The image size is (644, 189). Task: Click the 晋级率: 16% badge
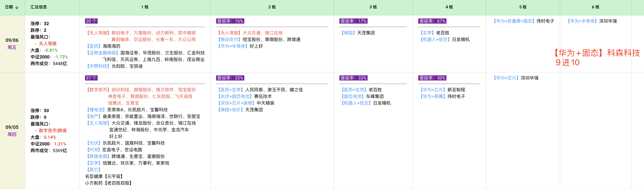point(230,21)
